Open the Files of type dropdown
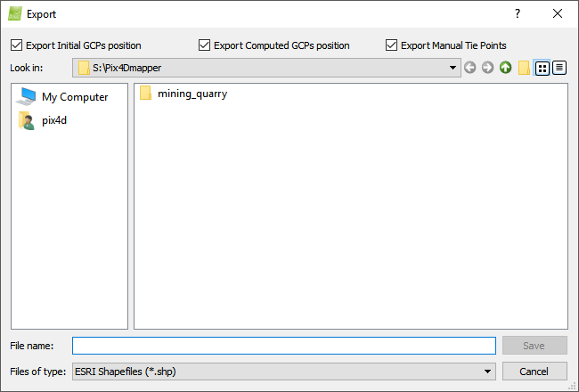Screen dimensions: 579x392 point(487,372)
